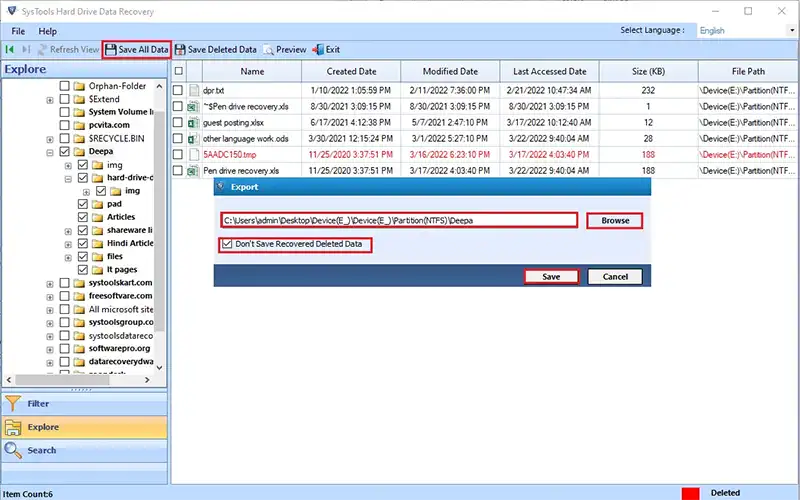Click the red Deleted legend swatch
This screenshot has height=500, width=800.
tap(690, 493)
